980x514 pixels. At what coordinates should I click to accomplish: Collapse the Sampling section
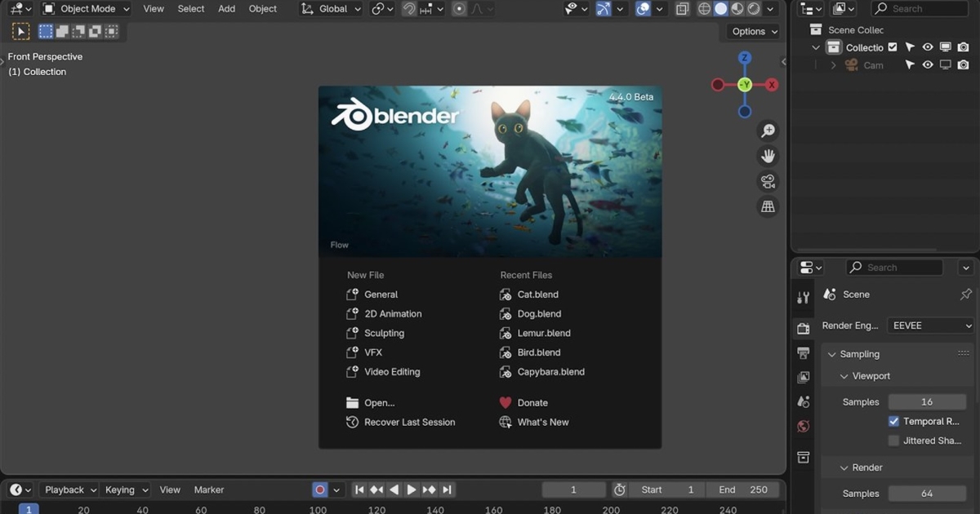click(853, 353)
